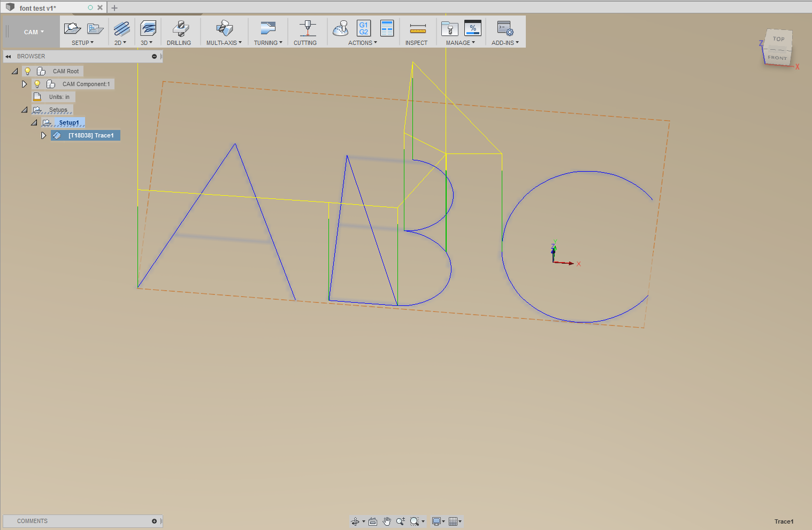Click the Comments panel title
The height and width of the screenshot is (530, 812).
(32, 521)
